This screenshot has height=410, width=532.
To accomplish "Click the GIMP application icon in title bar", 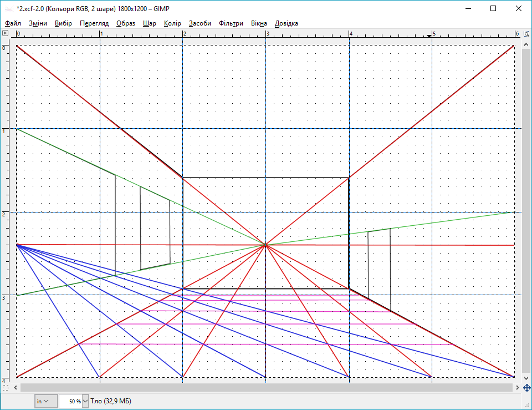I will click(x=9, y=9).
